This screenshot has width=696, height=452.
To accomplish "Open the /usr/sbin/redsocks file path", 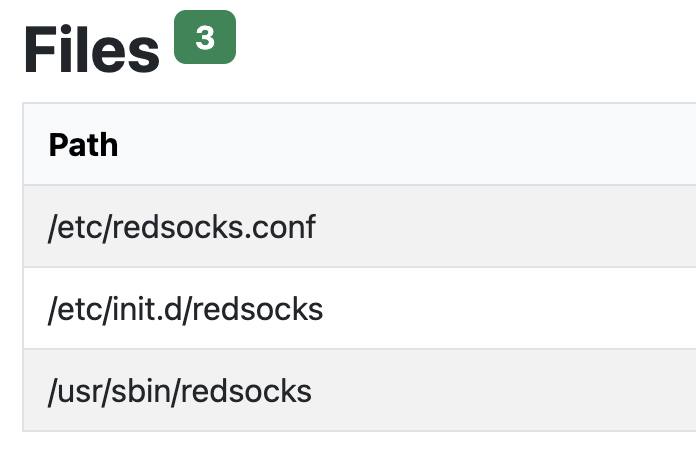I will (180, 391).
